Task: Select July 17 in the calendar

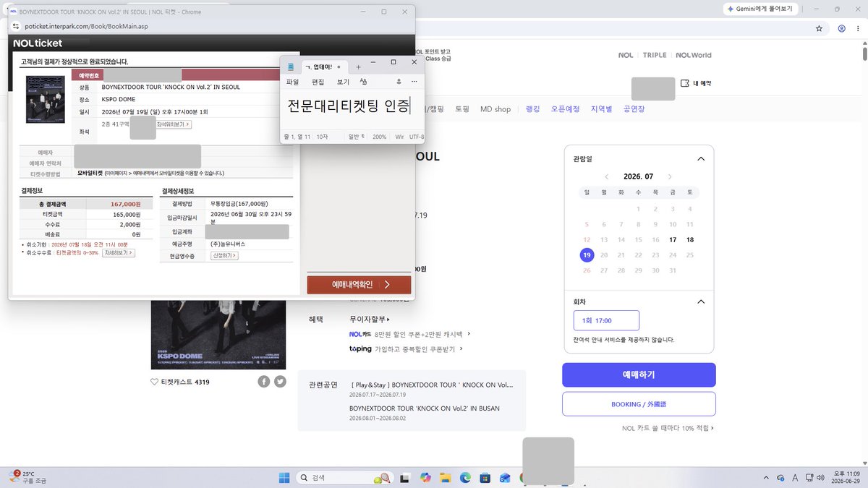Action: click(673, 239)
